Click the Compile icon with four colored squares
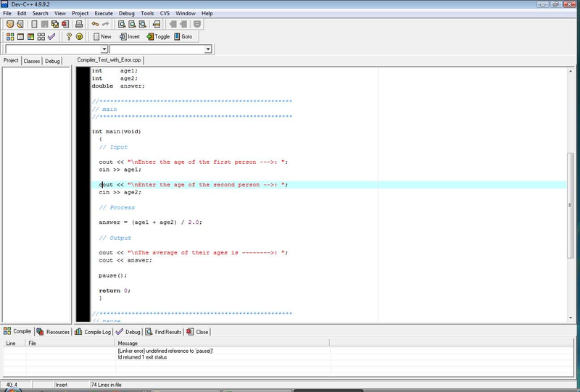 pyautogui.click(x=10, y=37)
